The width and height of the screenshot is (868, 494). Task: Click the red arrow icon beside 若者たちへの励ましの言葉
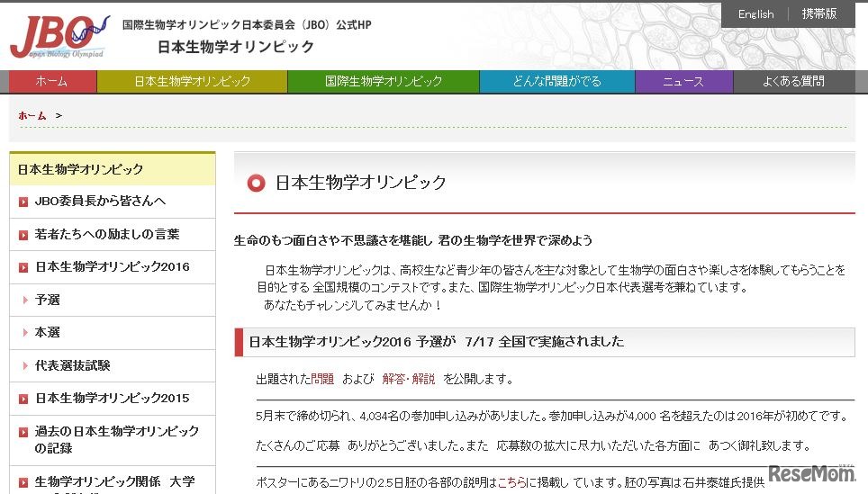[x=23, y=235]
